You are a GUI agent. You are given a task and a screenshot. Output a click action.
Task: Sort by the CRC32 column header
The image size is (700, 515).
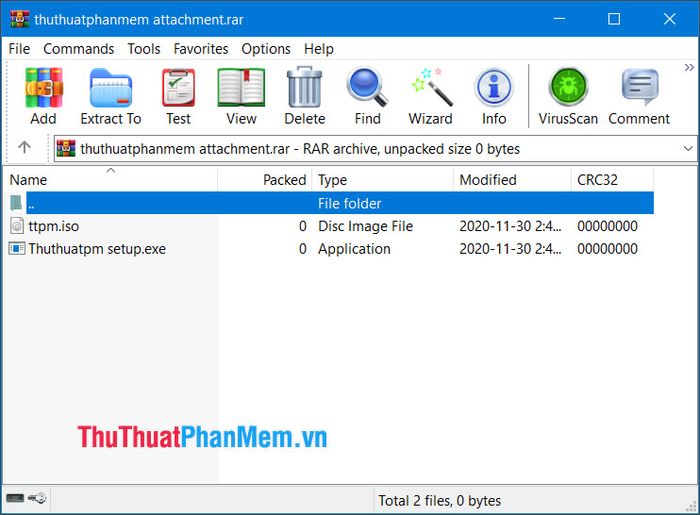tap(612, 180)
